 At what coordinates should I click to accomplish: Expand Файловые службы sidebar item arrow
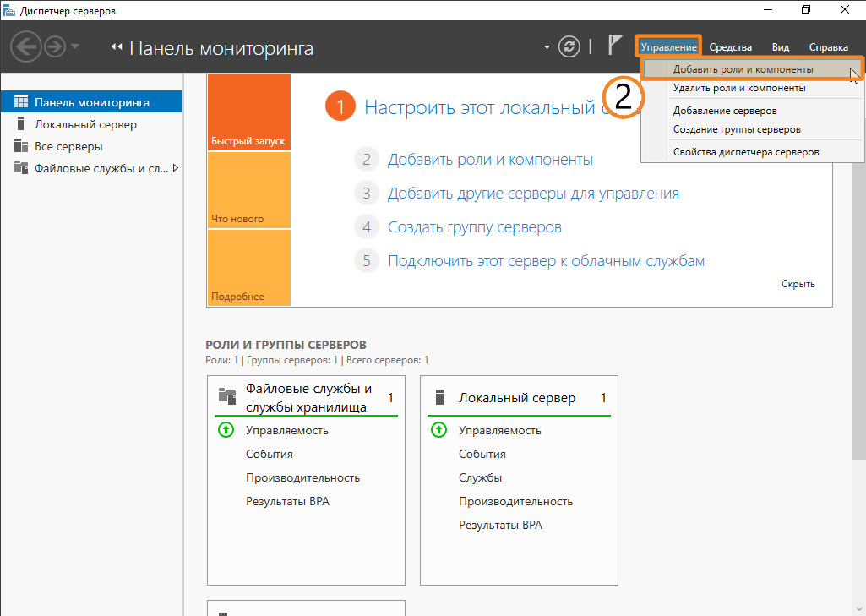pyautogui.click(x=176, y=168)
